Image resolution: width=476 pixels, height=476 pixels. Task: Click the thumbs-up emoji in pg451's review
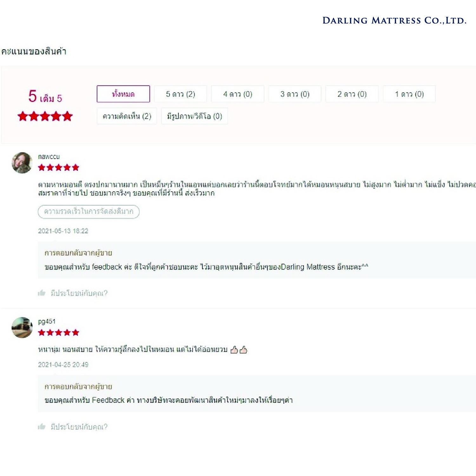(x=239, y=350)
